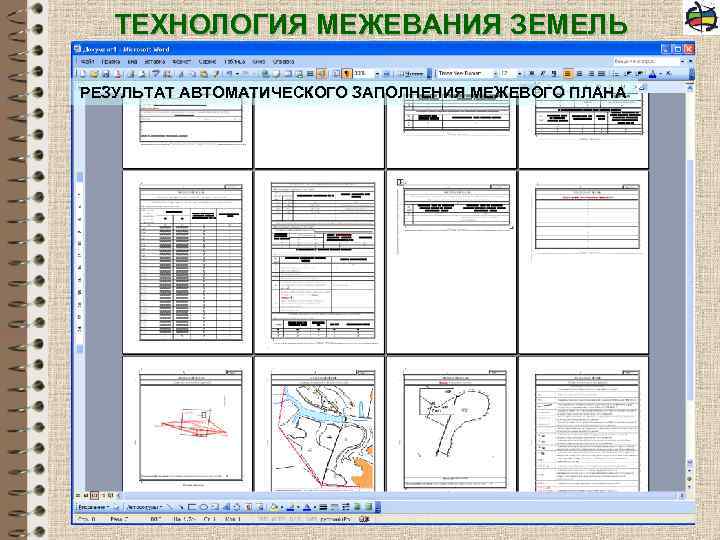
Task: Click the Open file toolbar icon
Action: (94, 74)
